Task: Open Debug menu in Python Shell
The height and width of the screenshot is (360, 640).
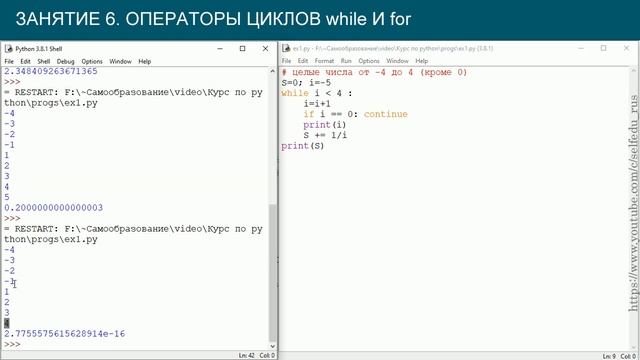Action: pos(65,61)
